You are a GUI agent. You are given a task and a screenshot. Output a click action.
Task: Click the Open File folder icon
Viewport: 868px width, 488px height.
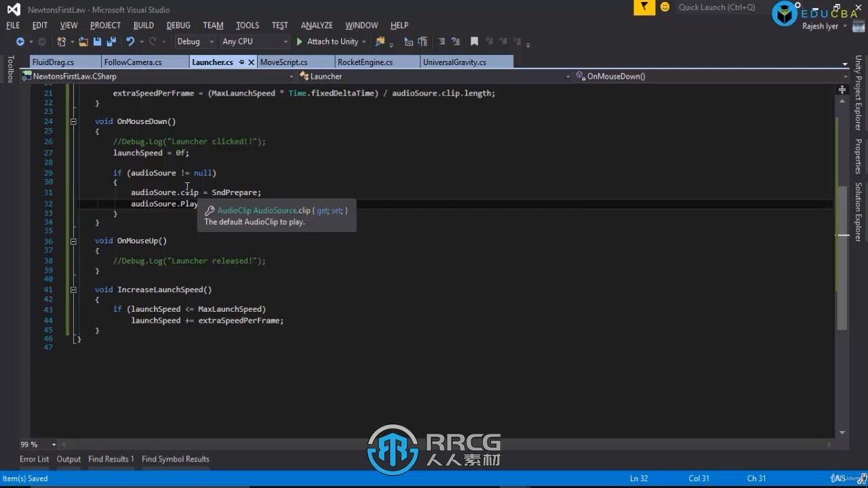(83, 41)
